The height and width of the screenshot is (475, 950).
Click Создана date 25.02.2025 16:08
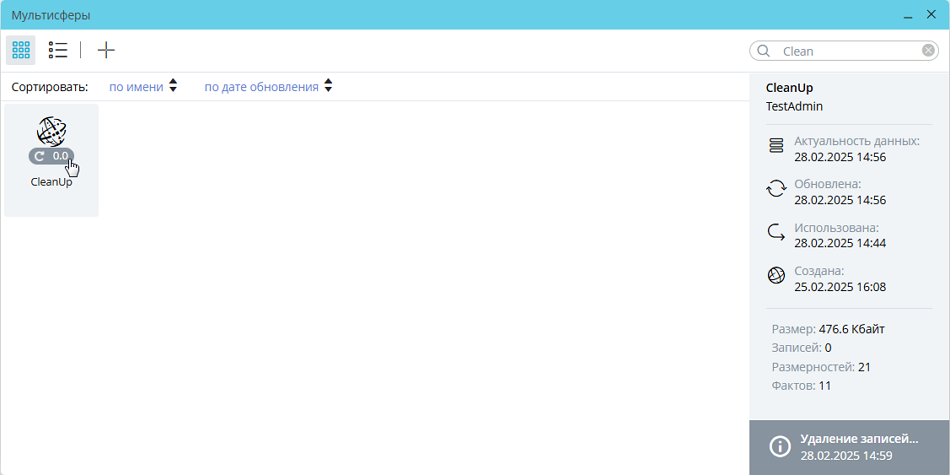[840, 287]
